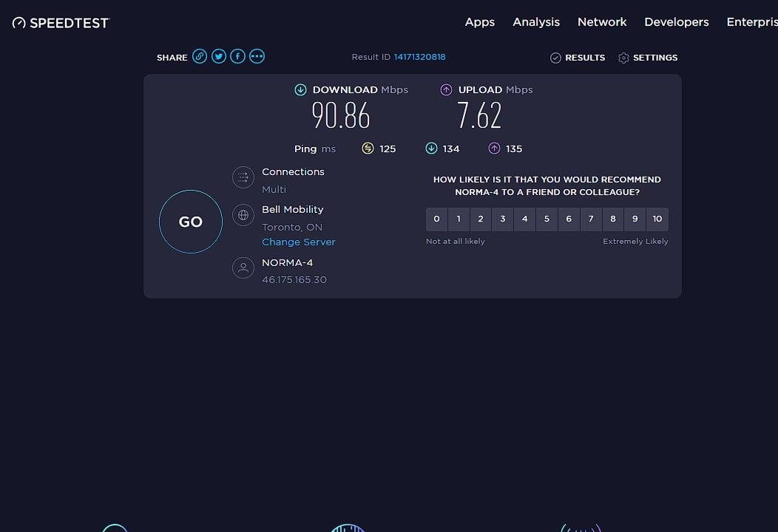Click the idle ping latency icon

(x=368, y=149)
